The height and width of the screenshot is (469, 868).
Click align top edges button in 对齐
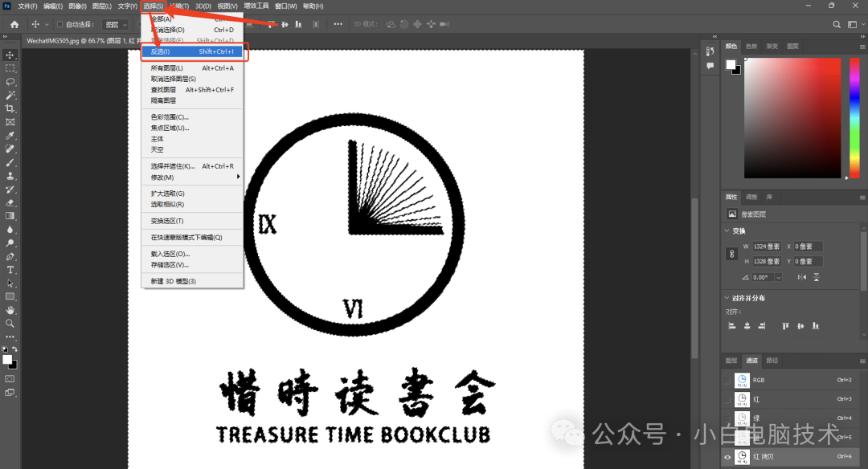785,326
